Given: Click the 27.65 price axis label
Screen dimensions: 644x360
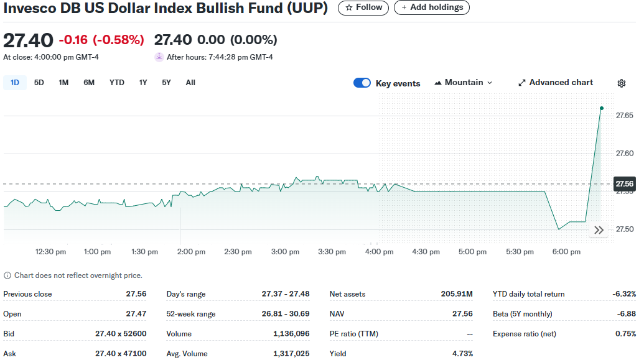Looking at the screenshot, I should point(624,116).
